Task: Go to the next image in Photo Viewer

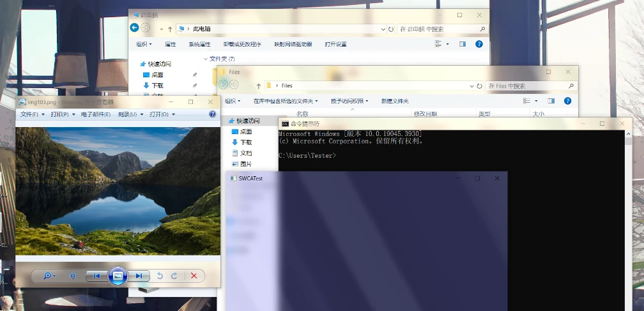Action: point(138,276)
